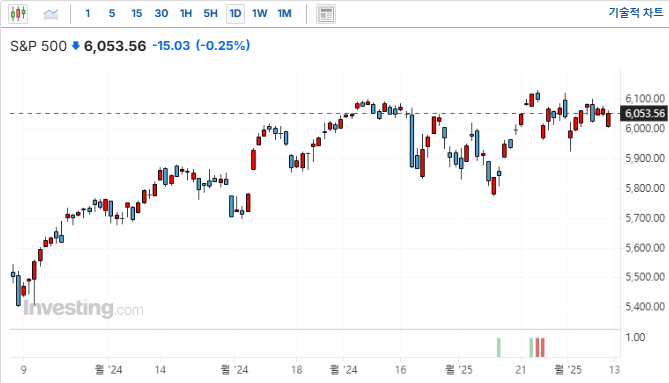Select the candlestick chart type icon
This screenshot has height=383, width=669.
point(18,14)
